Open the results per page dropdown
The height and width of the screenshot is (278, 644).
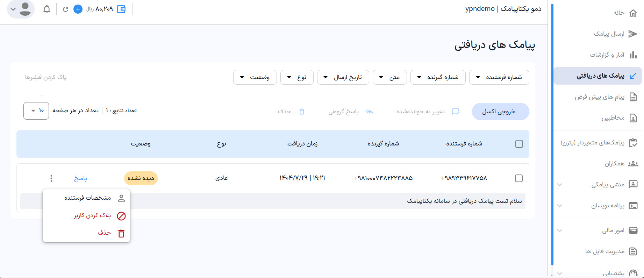(x=36, y=111)
